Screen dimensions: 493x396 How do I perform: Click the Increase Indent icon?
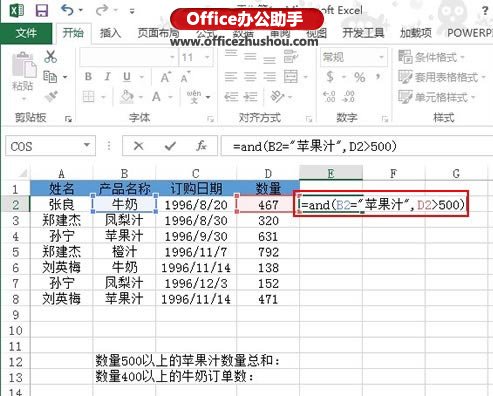250,97
